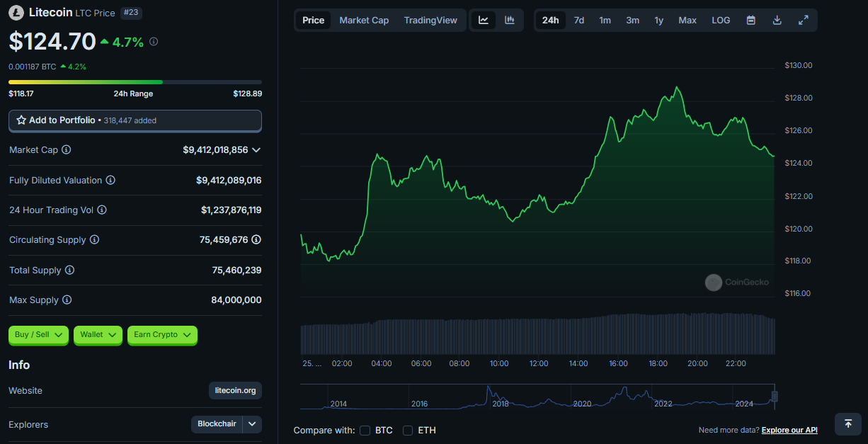Expand chart to fullscreen icon
This screenshot has width=868, height=444.
tap(803, 20)
